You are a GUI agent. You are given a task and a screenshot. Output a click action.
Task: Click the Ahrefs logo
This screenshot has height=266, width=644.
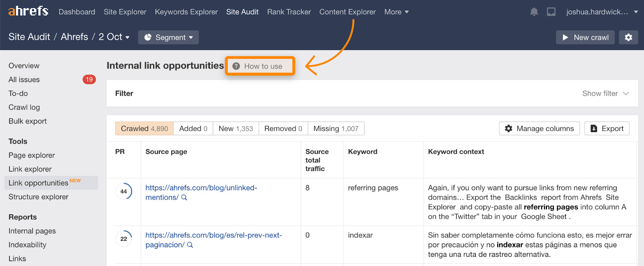point(28,11)
